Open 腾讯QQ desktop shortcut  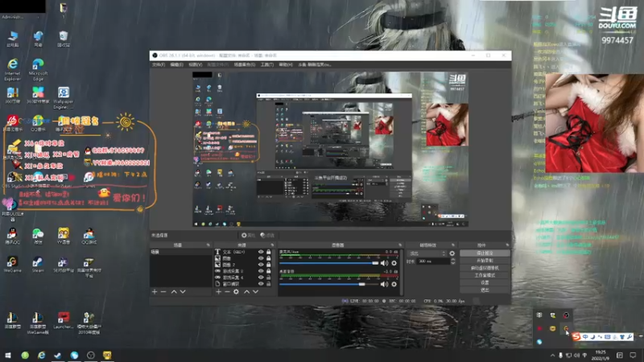12,237
